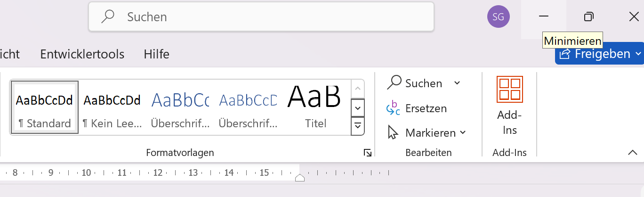Click the Add-Ins grid icon

pyautogui.click(x=509, y=89)
